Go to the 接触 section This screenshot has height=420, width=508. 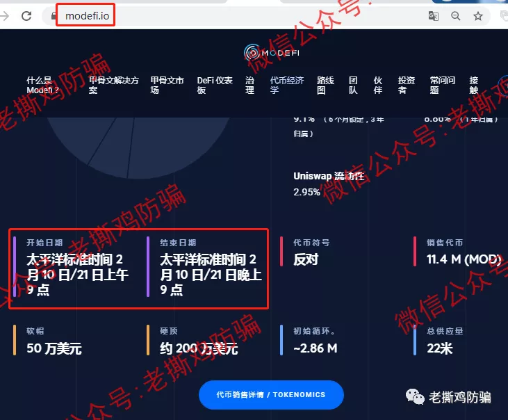click(474, 85)
